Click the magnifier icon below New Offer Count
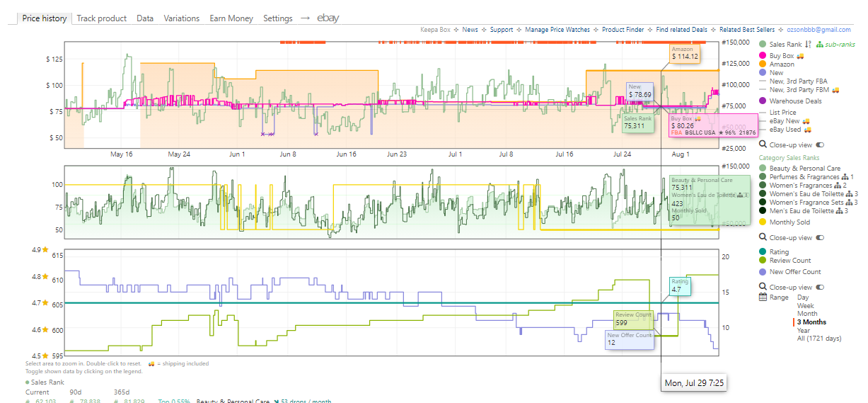The height and width of the screenshot is (403, 868). (763, 287)
